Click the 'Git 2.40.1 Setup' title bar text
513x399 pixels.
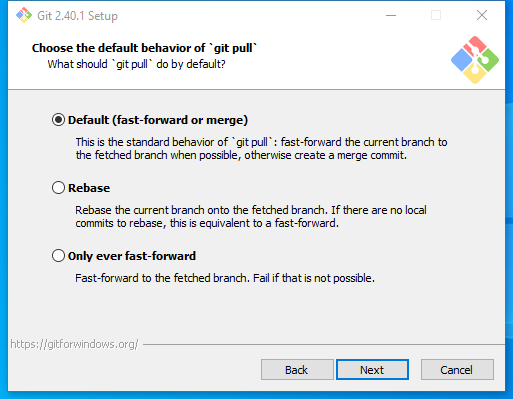[x=77, y=16]
